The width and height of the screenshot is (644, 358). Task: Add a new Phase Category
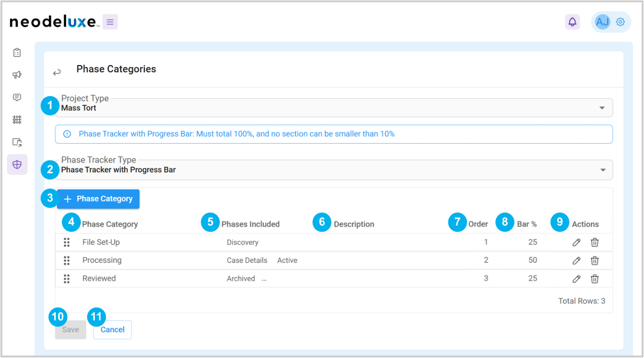coord(98,199)
